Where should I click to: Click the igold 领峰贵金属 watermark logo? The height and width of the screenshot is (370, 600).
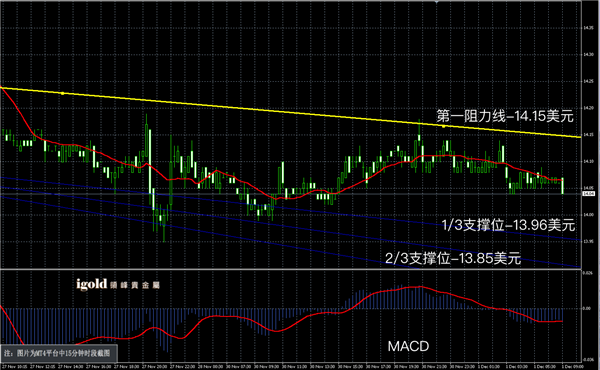[118, 284]
